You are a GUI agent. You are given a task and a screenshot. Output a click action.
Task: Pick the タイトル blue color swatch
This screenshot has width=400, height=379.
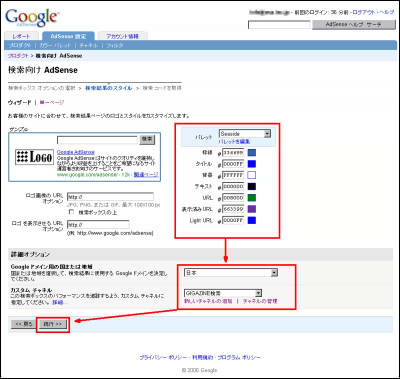point(252,164)
